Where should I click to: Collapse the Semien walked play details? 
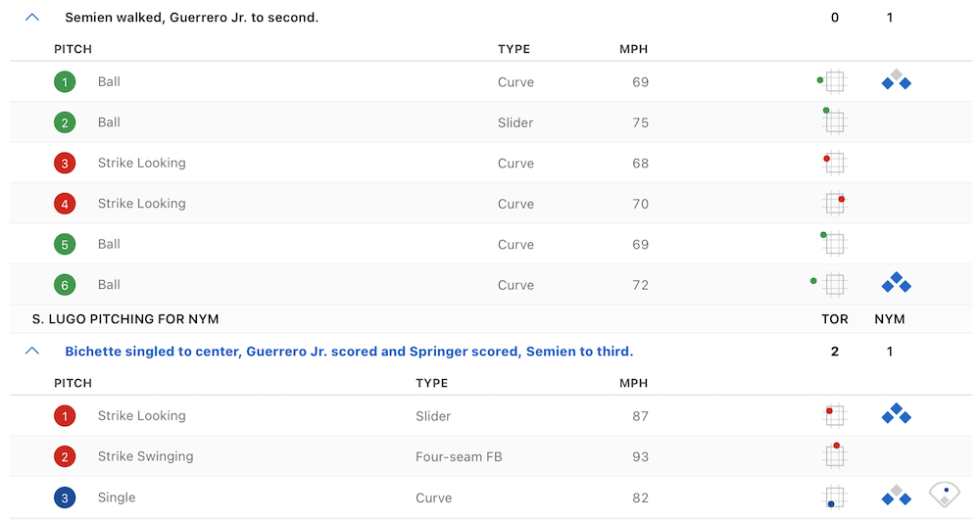point(32,18)
